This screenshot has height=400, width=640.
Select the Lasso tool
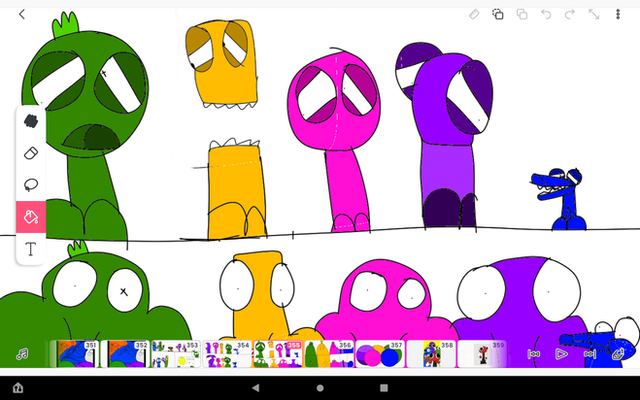[x=31, y=185]
